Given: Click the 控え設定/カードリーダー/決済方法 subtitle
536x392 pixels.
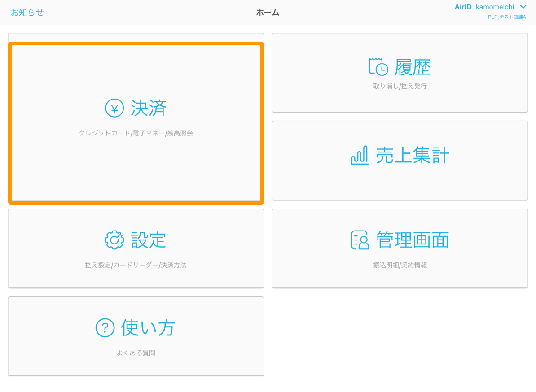Looking at the screenshot, I should tap(136, 265).
